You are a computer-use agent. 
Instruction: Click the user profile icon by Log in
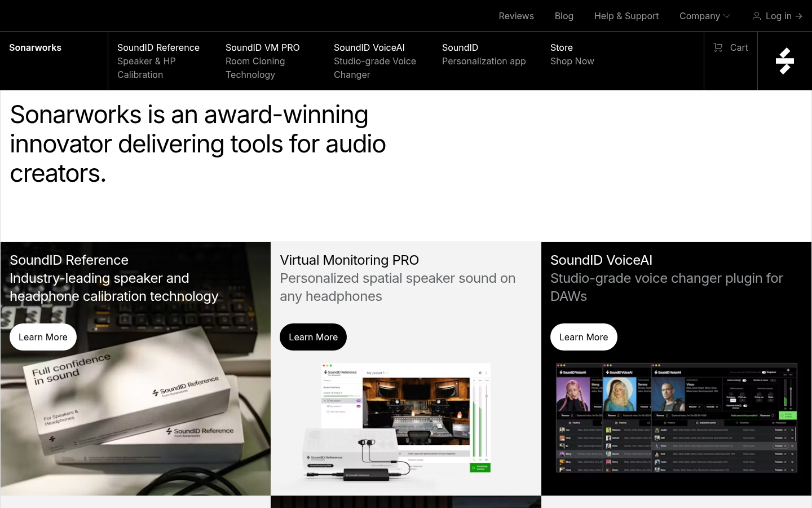[x=757, y=16]
